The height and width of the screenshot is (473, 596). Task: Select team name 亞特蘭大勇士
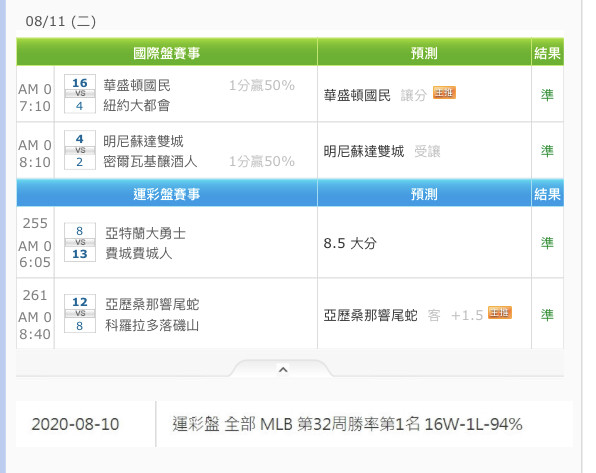point(145,233)
